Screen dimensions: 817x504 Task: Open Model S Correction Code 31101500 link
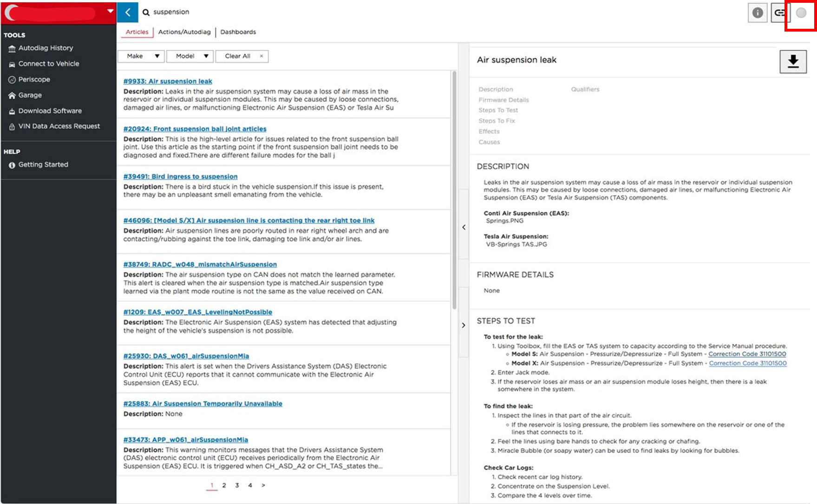[x=747, y=354]
